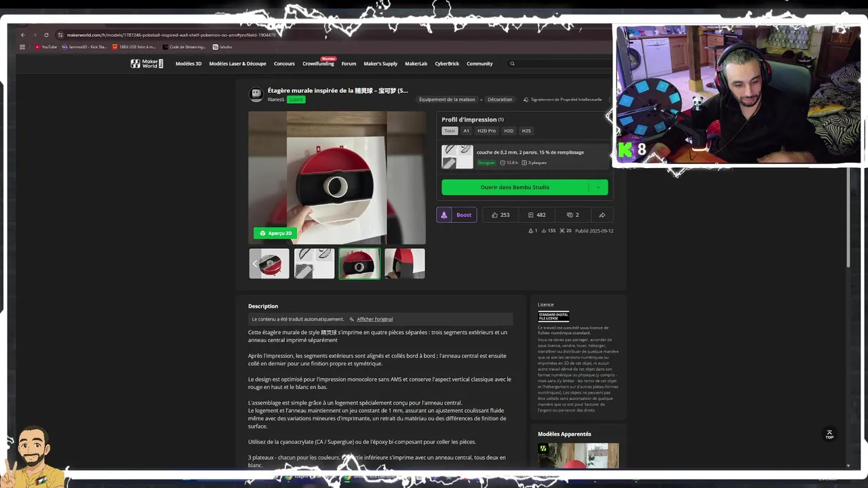Like the model with thumbs-up 253
This screenshot has height=488, width=868.
click(500, 215)
